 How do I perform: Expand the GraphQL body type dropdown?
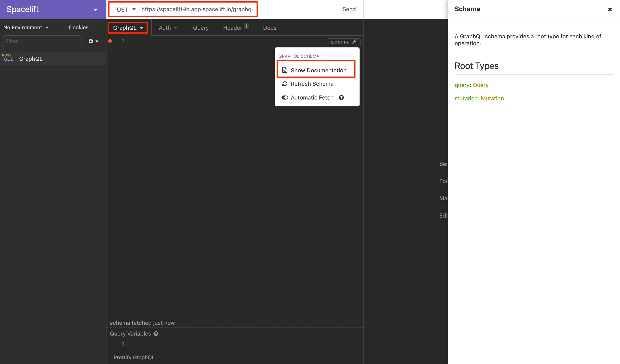[x=127, y=28]
